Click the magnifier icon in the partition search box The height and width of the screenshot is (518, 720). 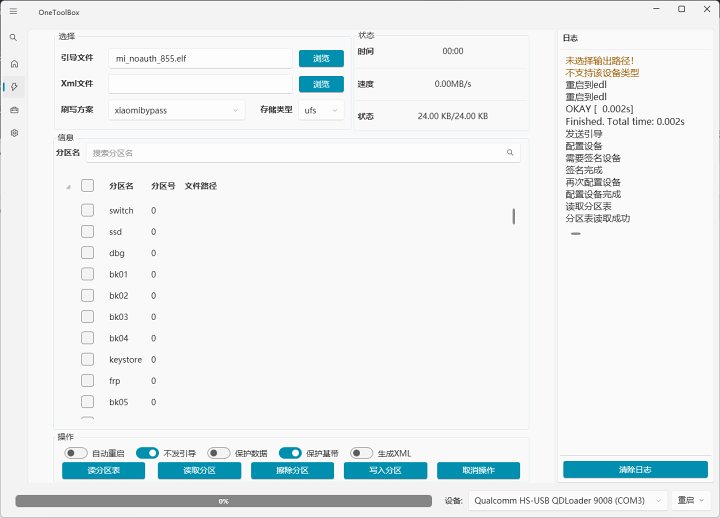(x=510, y=153)
